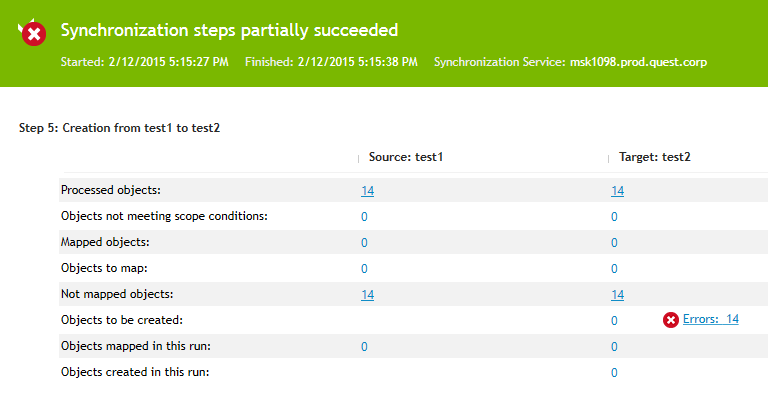Viewport: 768px width, 396px height.
Task: Click Target Mapped objects value 0
Action: coord(614,243)
